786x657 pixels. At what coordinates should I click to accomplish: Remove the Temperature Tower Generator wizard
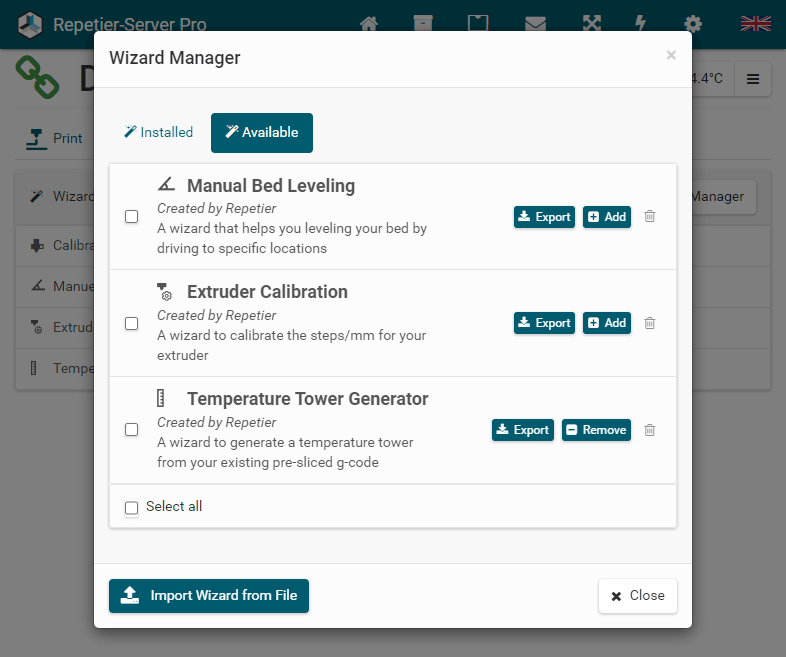point(597,430)
